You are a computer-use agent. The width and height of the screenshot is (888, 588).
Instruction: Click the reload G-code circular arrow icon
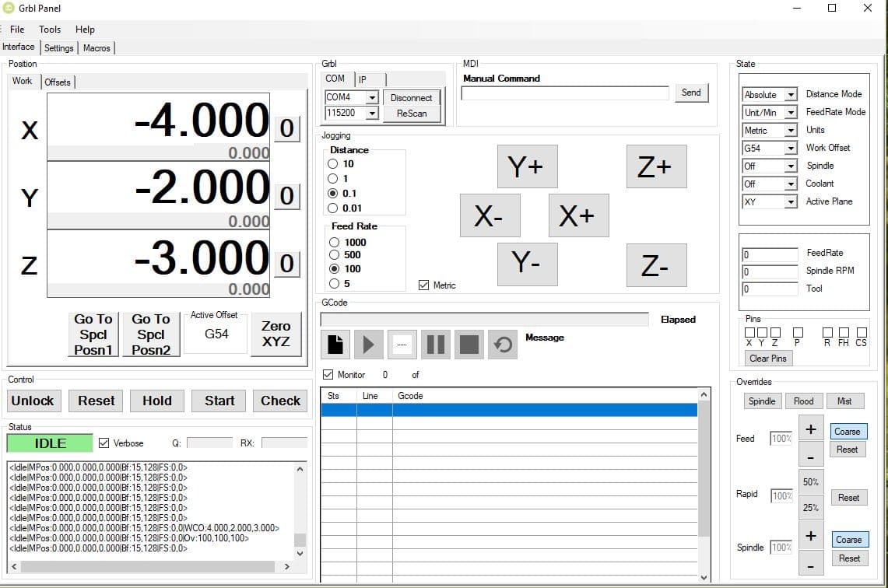[502, 344]
